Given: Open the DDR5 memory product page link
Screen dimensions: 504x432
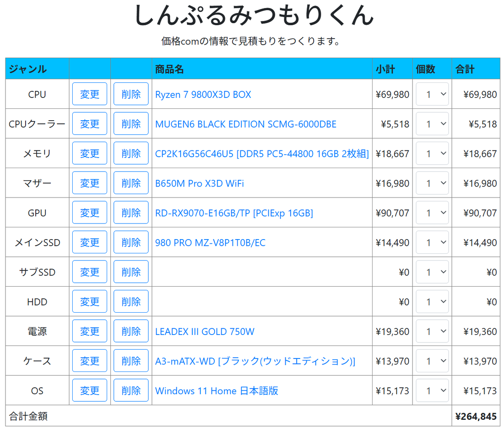Looking at the screenshot, I should (x=262, y=153).
